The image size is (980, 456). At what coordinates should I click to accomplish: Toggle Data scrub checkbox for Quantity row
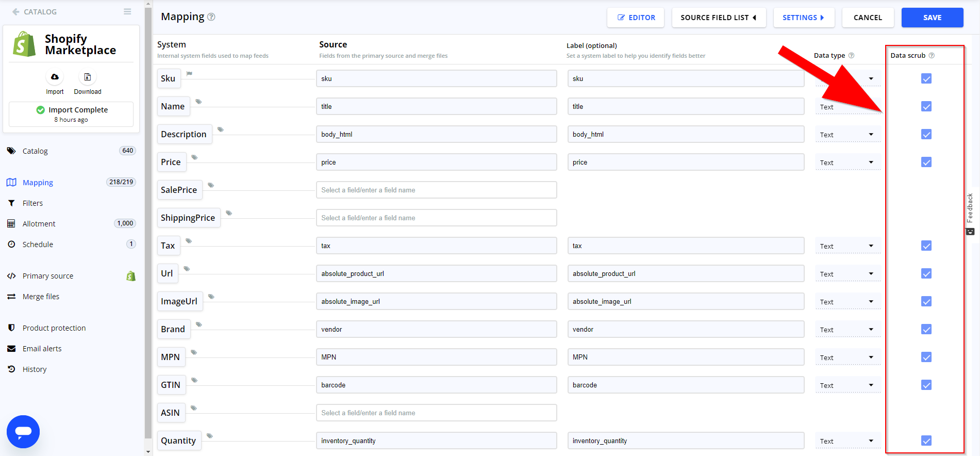click(x=926, y=441)
